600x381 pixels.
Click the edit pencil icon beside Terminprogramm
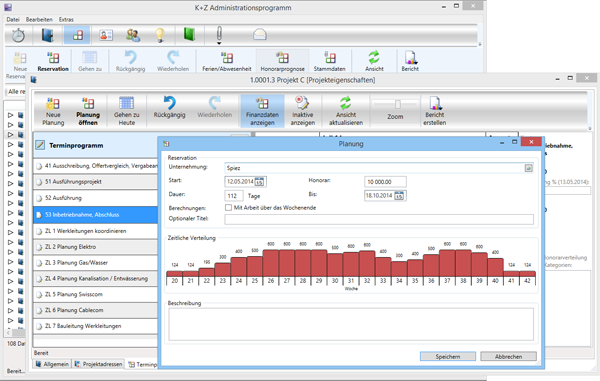click(x=40, y=145)
